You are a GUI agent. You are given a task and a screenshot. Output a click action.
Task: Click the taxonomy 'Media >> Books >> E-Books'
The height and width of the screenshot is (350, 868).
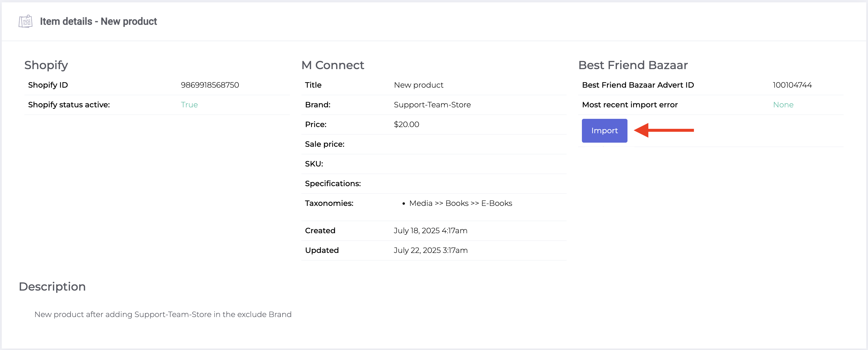coord(460,203)
